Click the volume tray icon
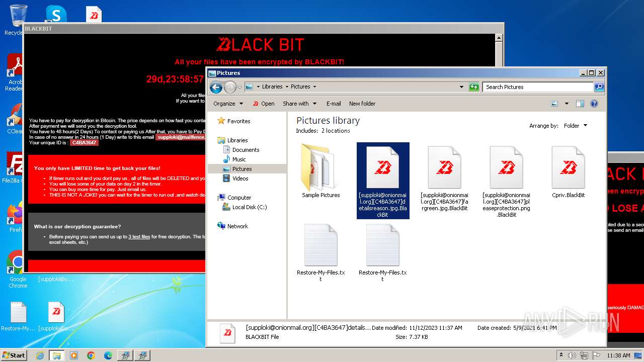 click(x=572, y=355)
